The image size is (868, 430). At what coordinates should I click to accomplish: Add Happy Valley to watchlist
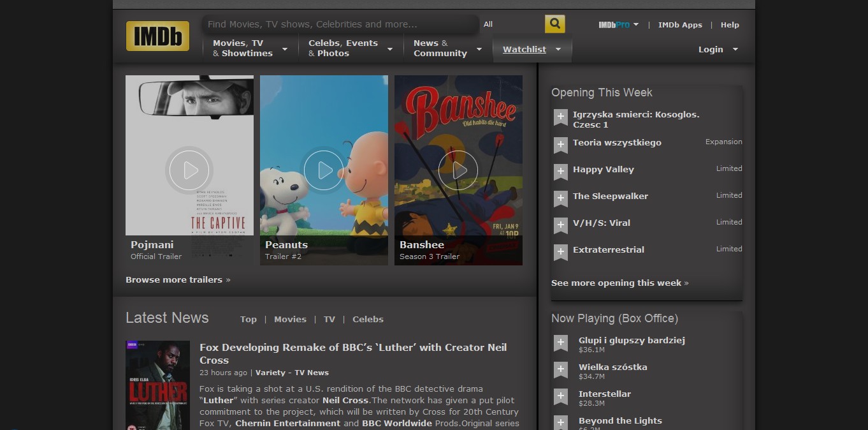(561, 172)
